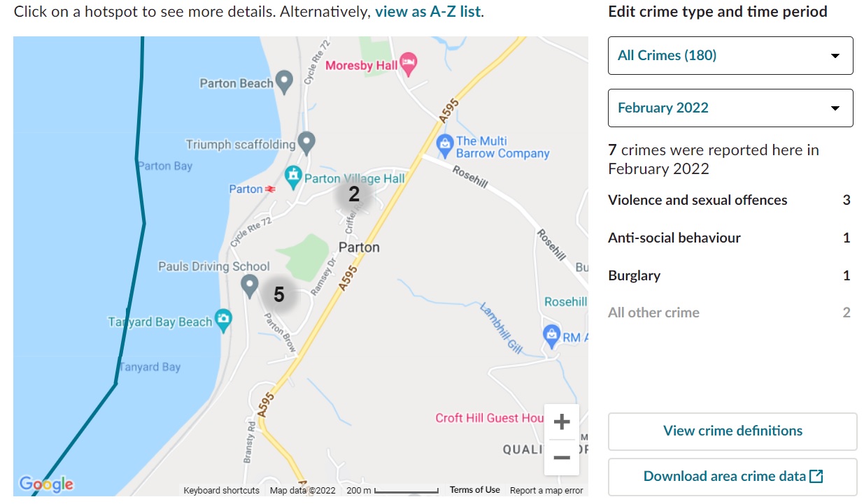Select the Triumph scaffolding map pin
The width and height of the screenshot is (864, 504).
point(306,143)
